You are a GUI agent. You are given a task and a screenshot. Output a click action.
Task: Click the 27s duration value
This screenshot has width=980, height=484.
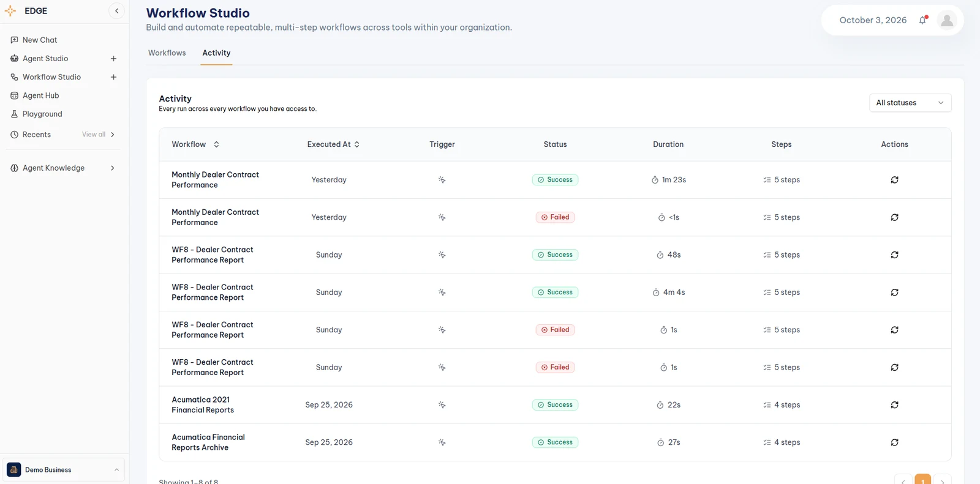[674, 442]
